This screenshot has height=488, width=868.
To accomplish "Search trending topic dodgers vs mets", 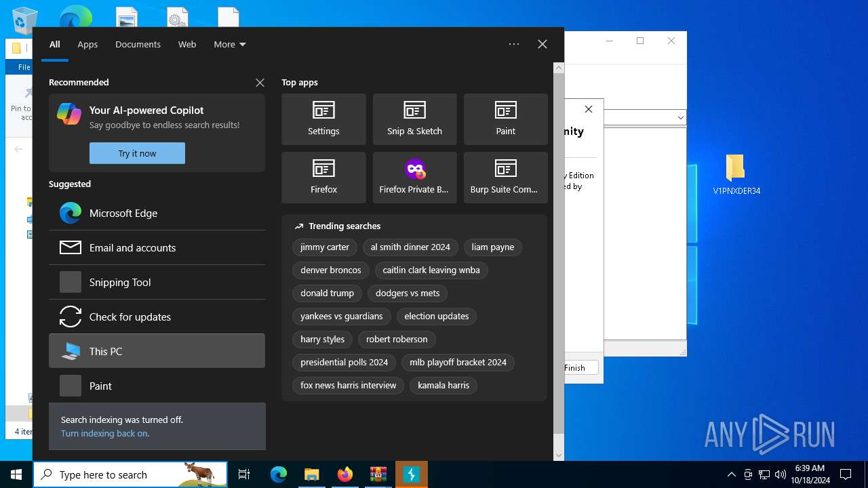I will tap(408, 293).
